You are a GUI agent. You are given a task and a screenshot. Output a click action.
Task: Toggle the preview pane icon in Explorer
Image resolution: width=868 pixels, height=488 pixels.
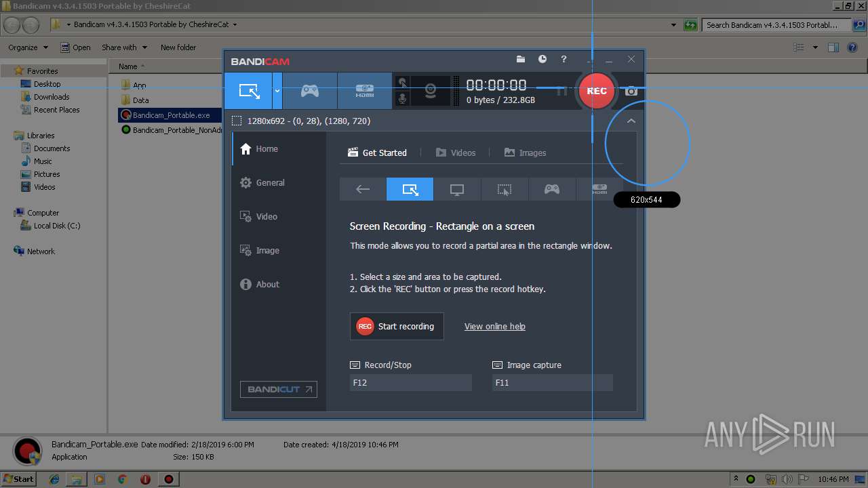point(833,47)
